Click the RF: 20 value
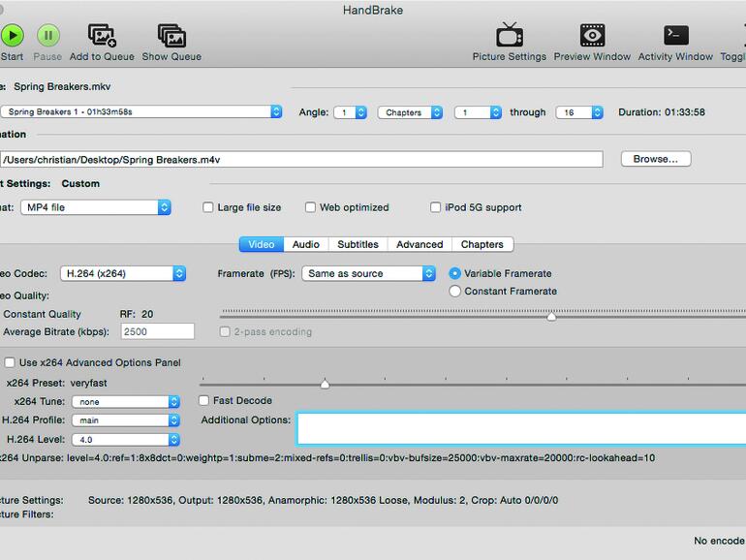Image resolution: width=746 pixels, height=560 pixels. (x=136, y=314)
